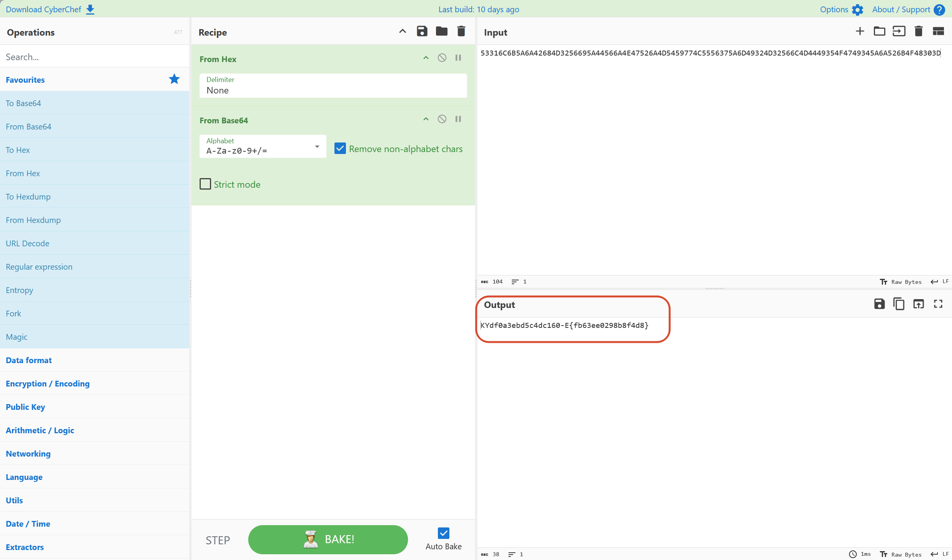
Task: Expand Arithmetic / Logic category
Action: [95, 430]
